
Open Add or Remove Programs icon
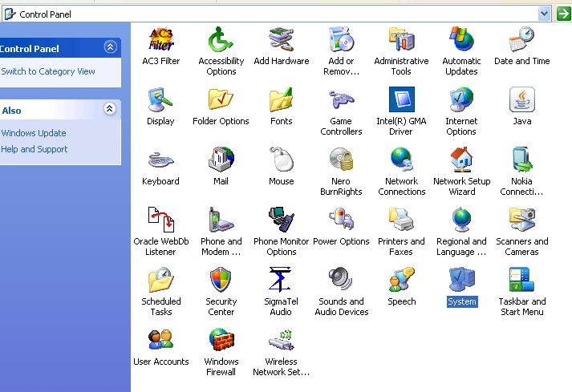342,39
